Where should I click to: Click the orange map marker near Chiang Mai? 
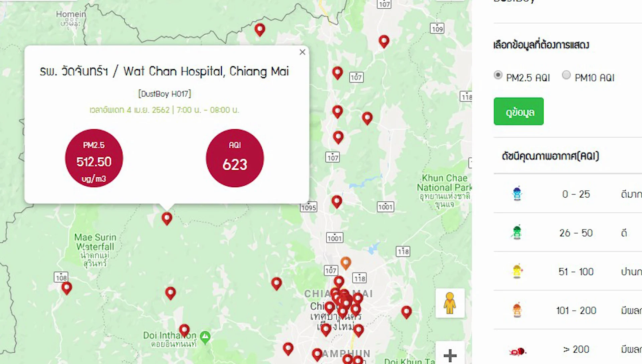click(346, 263)
